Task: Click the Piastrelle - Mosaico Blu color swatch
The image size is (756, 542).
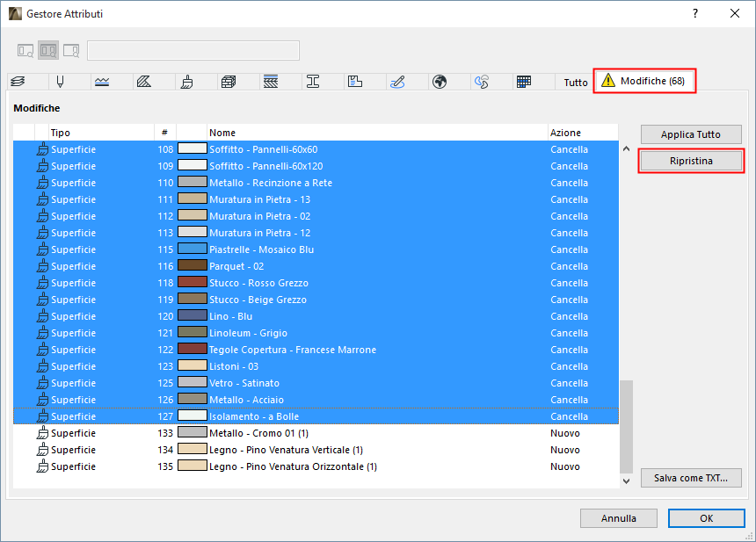Action: (x=193, y=249)
